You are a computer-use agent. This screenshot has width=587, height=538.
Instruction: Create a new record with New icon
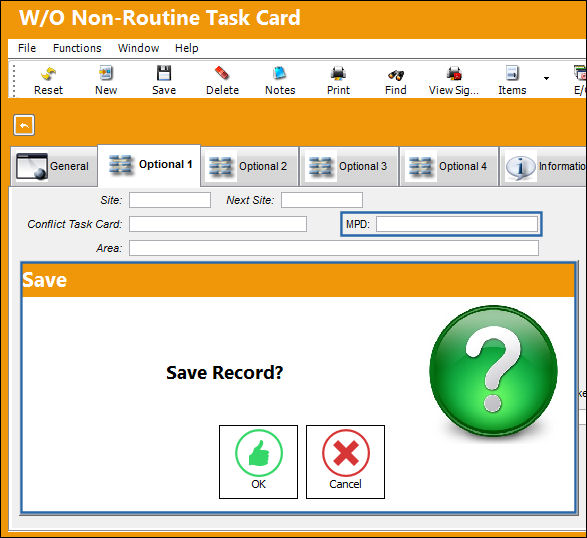(x=106, y=81)
